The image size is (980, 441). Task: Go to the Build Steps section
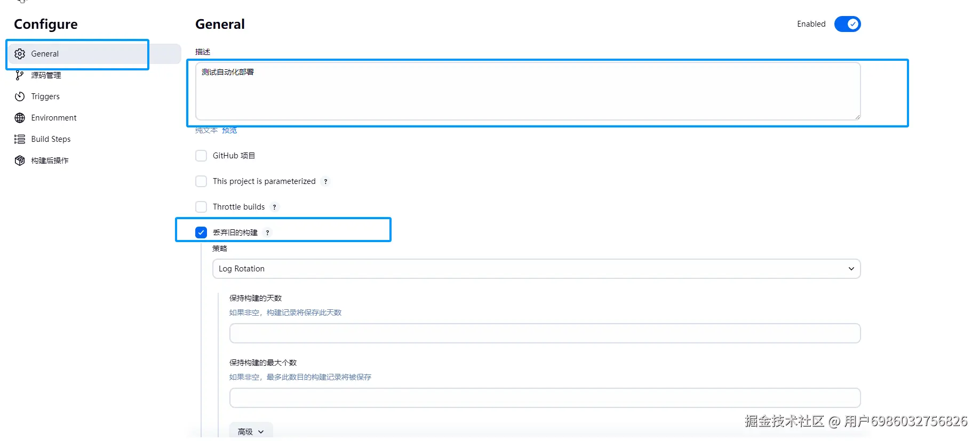click(x=51, y=139)
